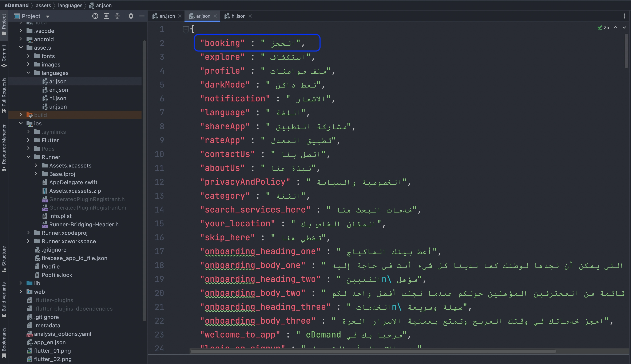Hide the Project panel with minus icon
Image resolution: width=631 pixels, height=364 pixels.
coord(142,16)
